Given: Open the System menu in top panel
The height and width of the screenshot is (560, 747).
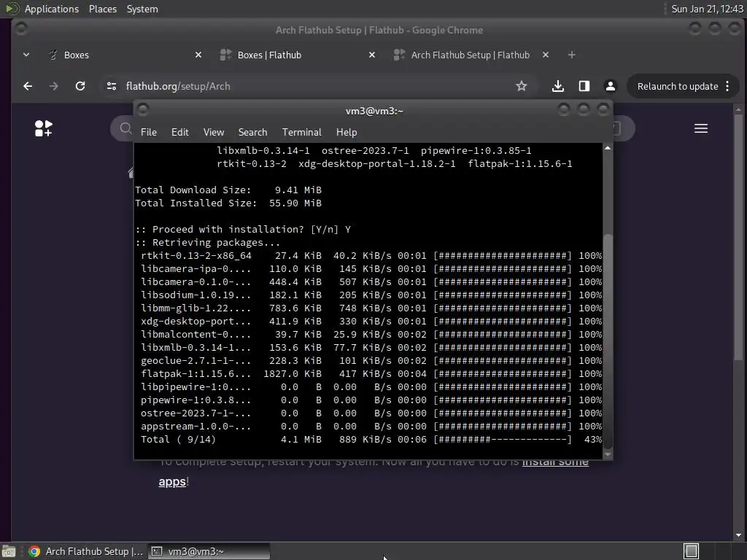Looking at the screenshot, I should click(x=142, y=9).
